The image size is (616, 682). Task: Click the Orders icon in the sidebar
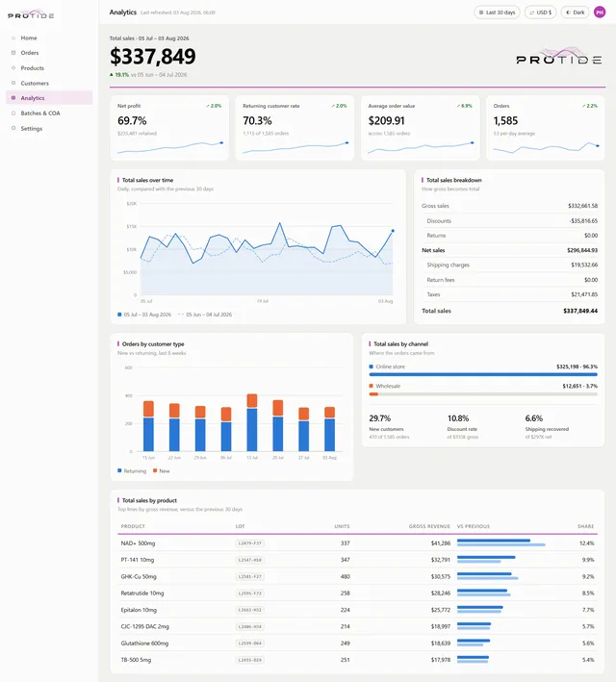click(x=13, y=53)
